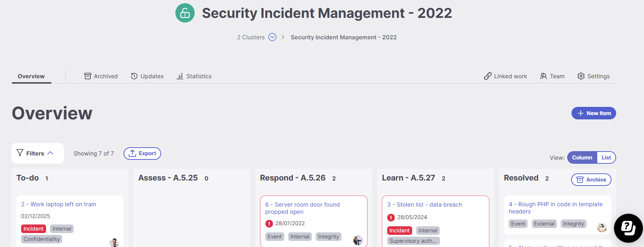Viewport: 644px width, 247px height.
Task: Collapse the Filters panel
Action: click(50, 153)
